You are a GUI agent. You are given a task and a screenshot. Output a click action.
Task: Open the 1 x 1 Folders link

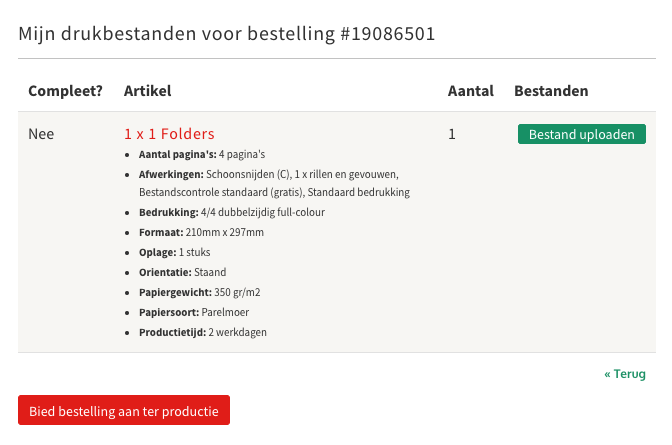point(169,134)
